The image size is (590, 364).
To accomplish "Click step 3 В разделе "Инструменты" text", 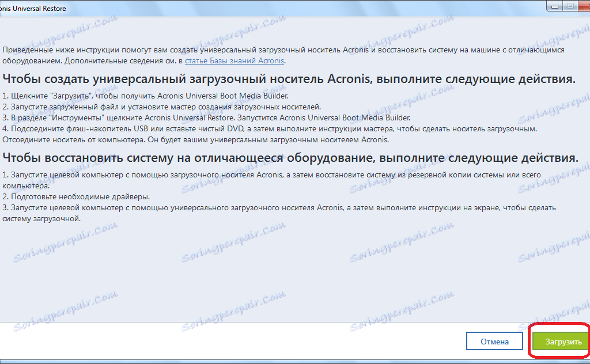I will tap(206, 117).
